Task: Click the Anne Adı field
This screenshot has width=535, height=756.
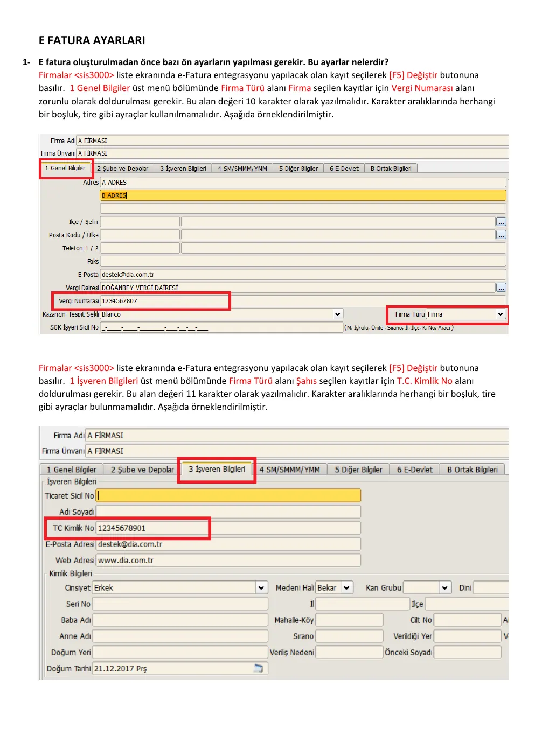Action: click(x=180, y=636)
